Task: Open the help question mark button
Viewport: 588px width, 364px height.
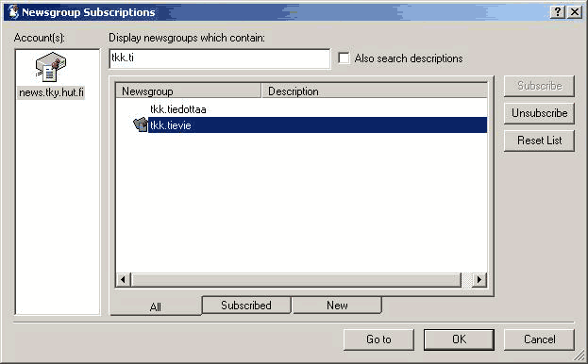Action: click(x=558, y=12)
